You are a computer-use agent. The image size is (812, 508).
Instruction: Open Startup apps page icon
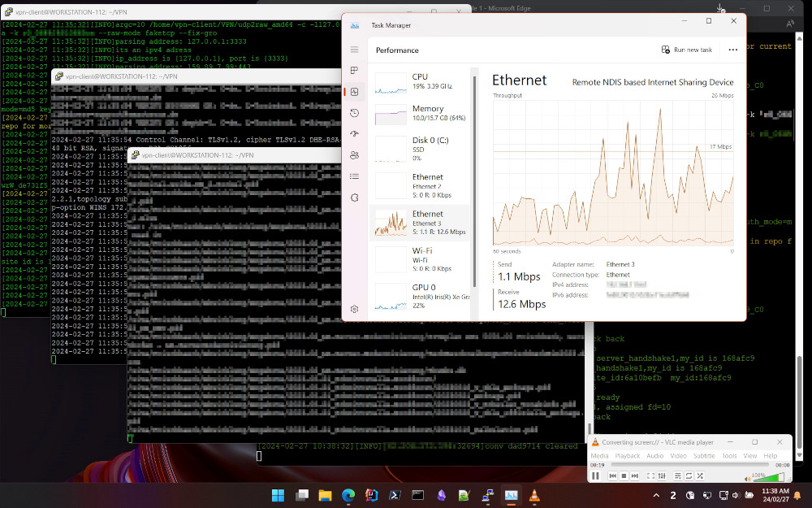[355, 134]
